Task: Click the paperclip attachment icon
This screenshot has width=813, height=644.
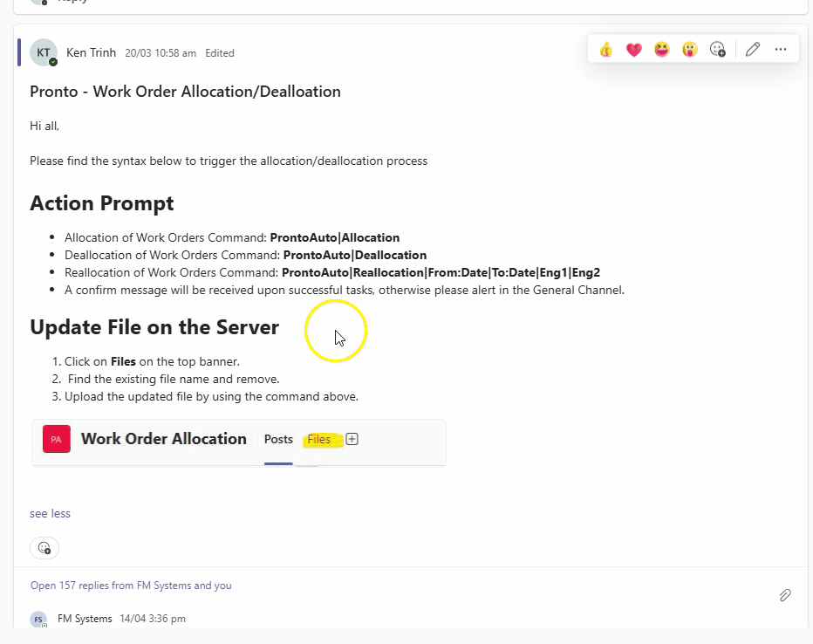Action: [x=785, y=595]
